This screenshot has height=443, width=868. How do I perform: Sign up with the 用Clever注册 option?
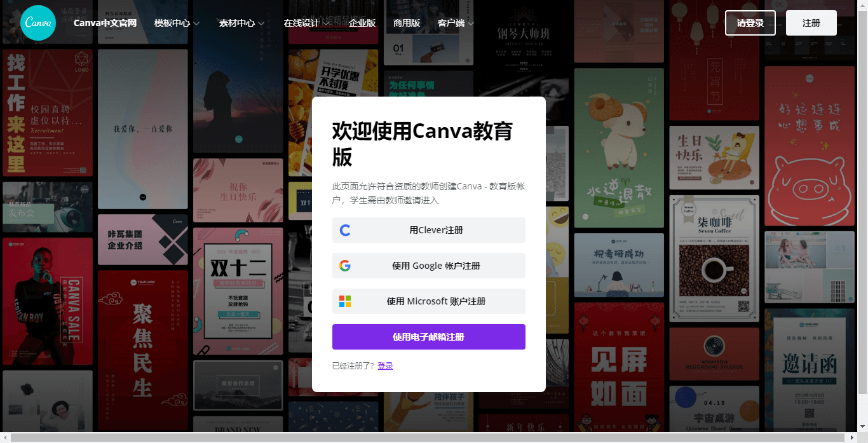click(428, 230)
